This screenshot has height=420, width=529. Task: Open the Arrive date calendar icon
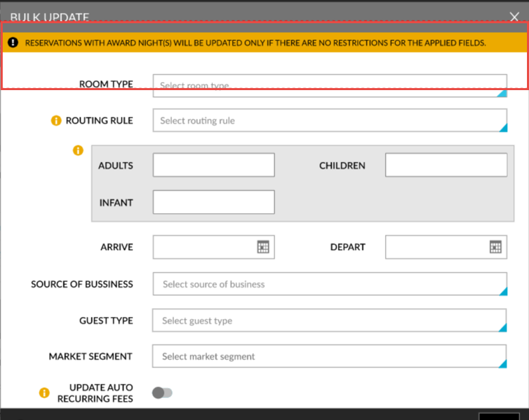tap(263, 247)
